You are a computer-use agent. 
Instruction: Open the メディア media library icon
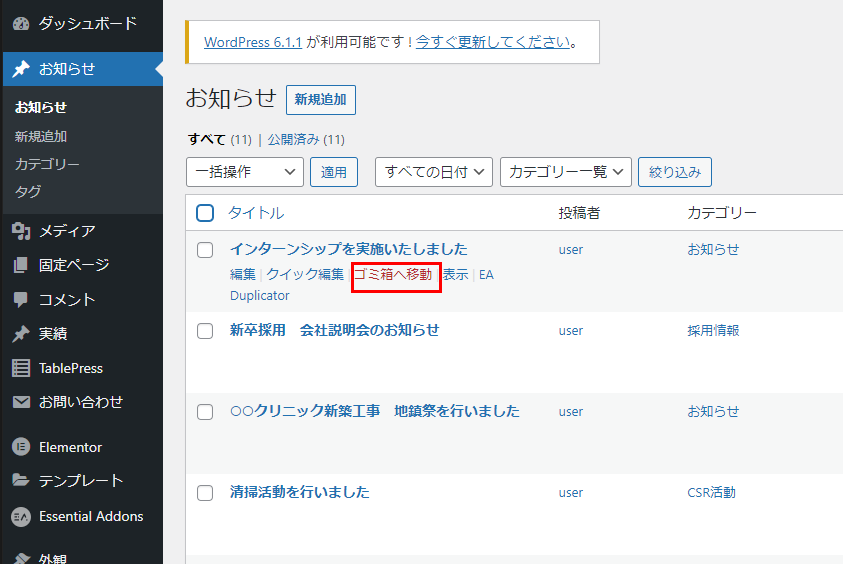20,231
